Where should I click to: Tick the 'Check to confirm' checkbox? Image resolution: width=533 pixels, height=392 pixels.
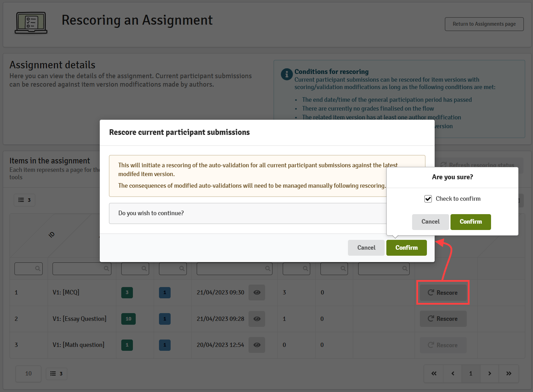tap(428, 199)
